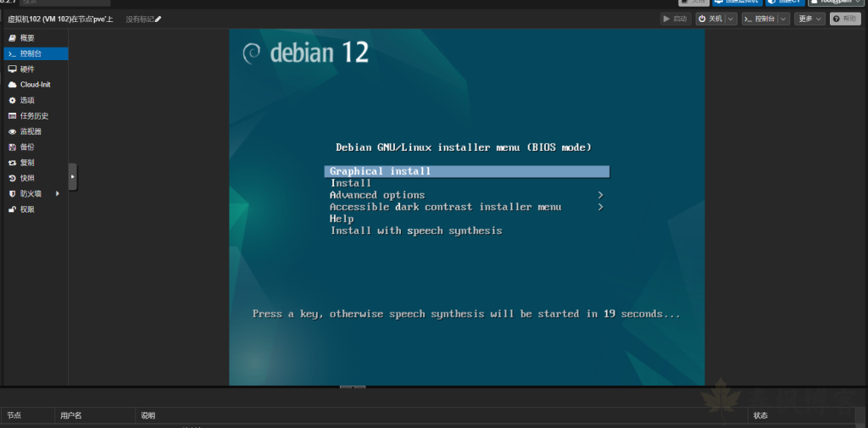Viewport: 868px width, 428px height.
Task: Click the 复制 replication icon
Action: tap(12, 163)
